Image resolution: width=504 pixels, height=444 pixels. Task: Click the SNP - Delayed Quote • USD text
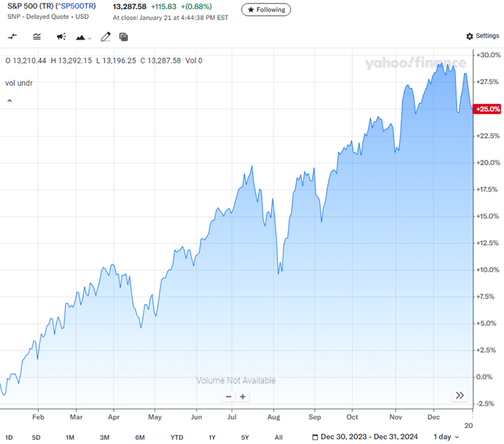coord(48,17)
